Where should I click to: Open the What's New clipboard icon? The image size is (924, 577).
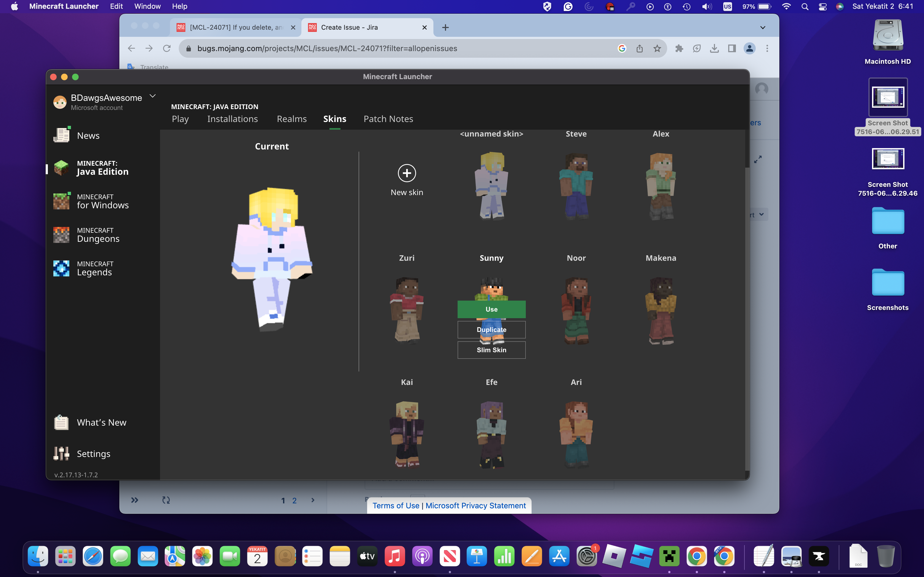pos(61,423)
